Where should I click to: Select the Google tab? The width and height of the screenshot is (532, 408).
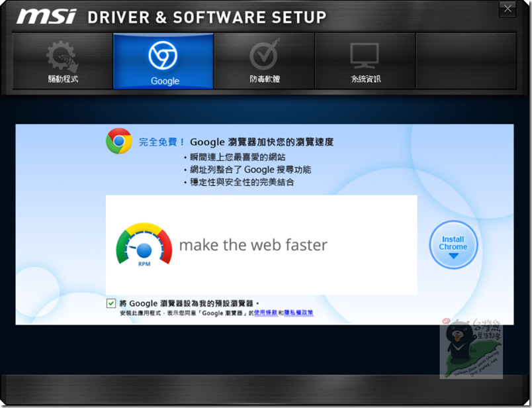point(163,61)
